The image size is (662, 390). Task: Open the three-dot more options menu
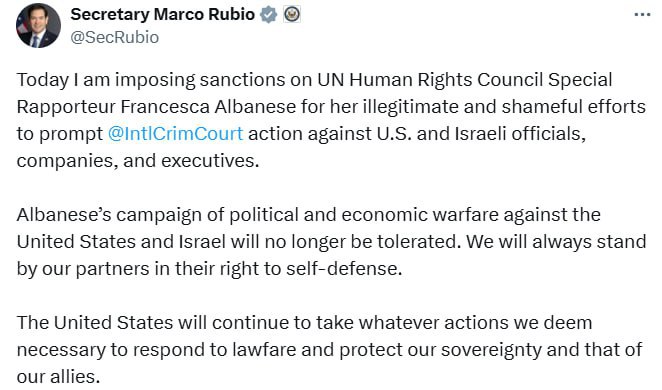point(642,15)
